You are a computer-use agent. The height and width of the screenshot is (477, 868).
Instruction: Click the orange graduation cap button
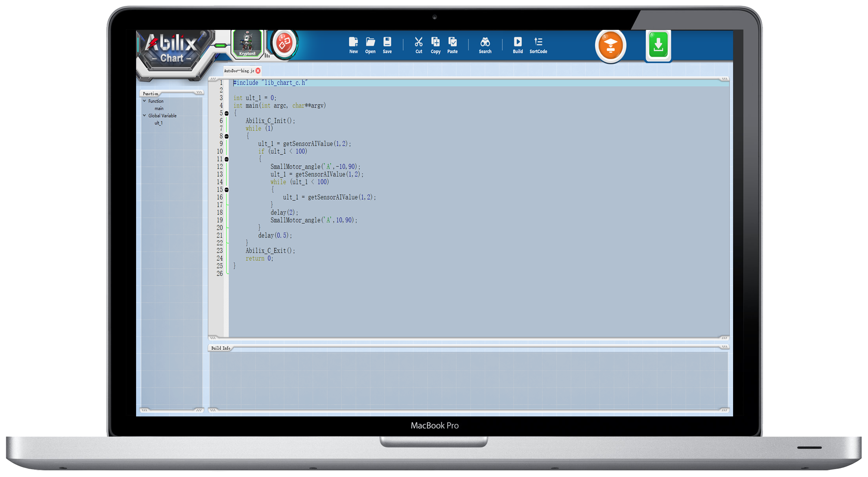click(x=610, y=46)
